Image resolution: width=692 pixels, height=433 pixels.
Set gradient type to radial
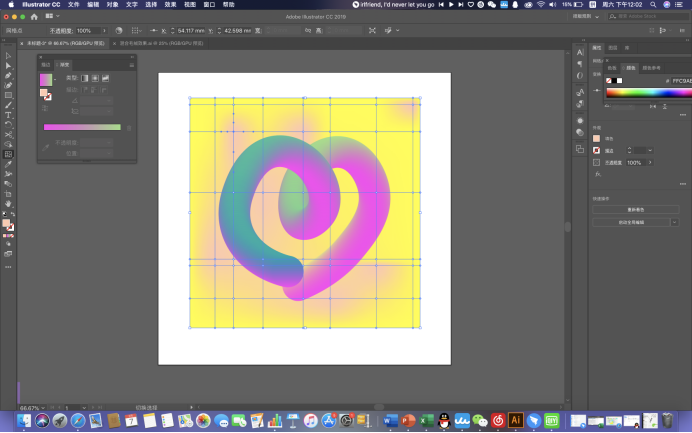[x=95, y=78]
